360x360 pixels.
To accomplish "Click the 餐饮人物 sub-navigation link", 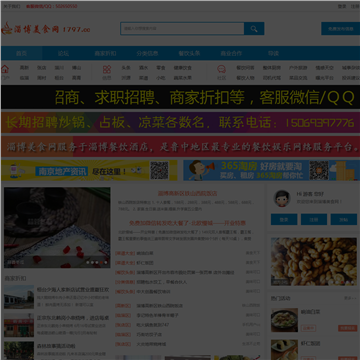I will pos(245,78).
